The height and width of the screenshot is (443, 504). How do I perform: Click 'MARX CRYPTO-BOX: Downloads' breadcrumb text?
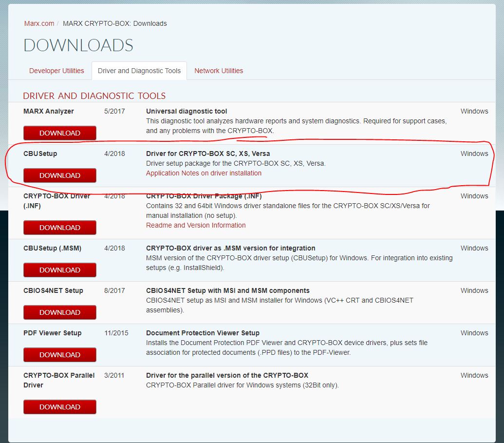point(115,23)
